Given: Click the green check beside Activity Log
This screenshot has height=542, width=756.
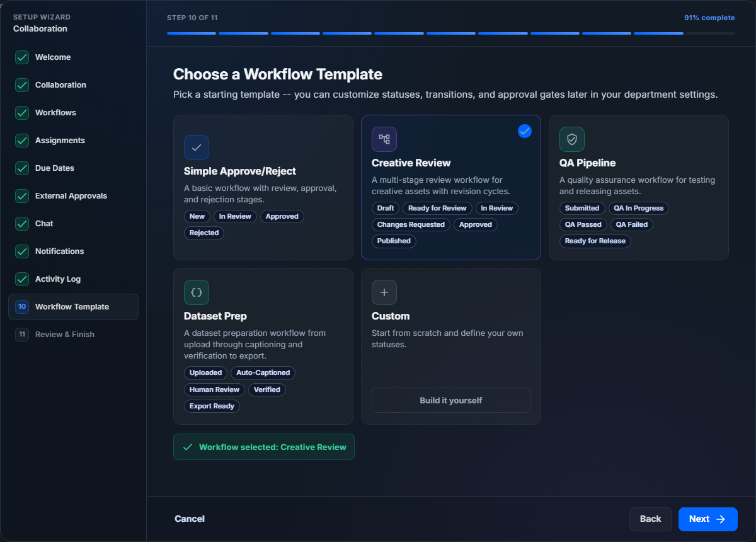Looking at the screenshot, I should tap(22, 279).
